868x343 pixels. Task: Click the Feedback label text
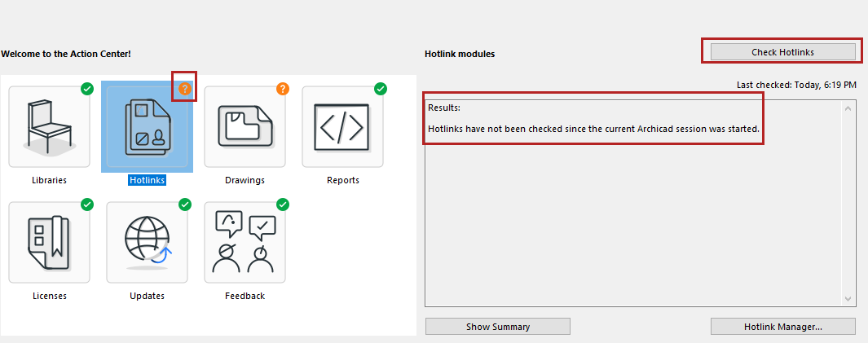(245, 296)
